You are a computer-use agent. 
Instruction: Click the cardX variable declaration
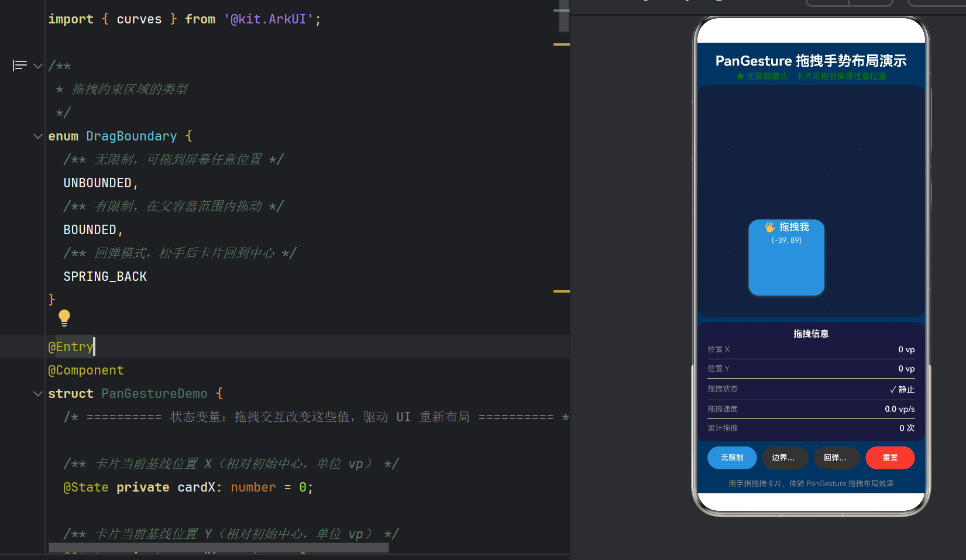[197, 487]
